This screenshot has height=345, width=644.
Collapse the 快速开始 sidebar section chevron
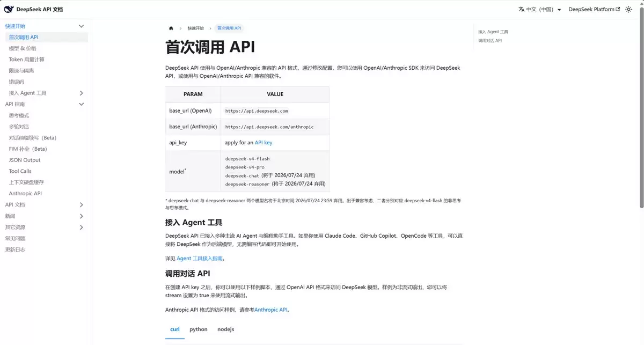point(82,26)
